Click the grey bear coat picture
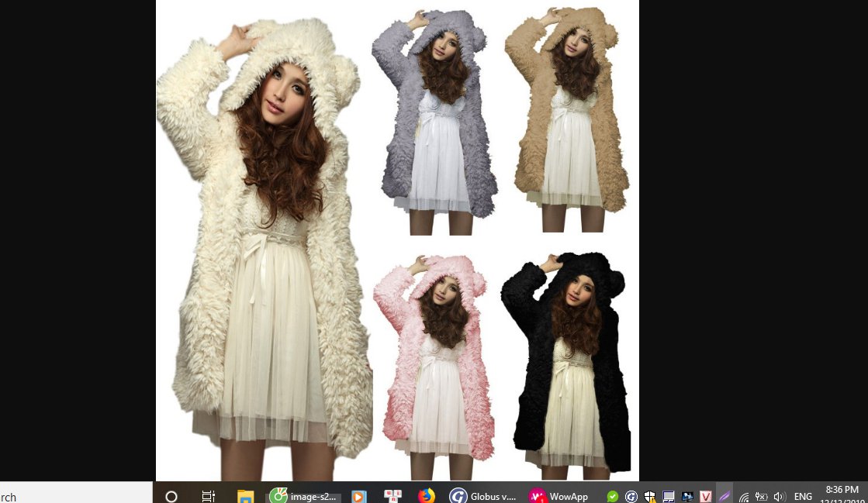 click(434, 122)
